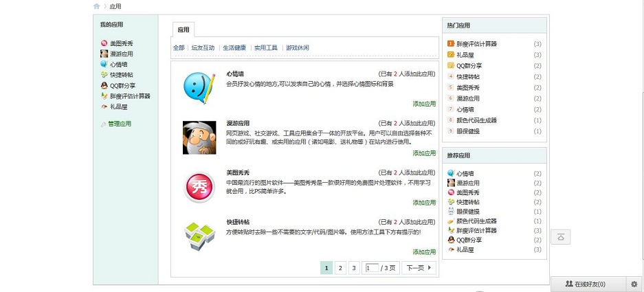
Task: Open 心情墙 in the hot apps list
Action: pos(465,110)
